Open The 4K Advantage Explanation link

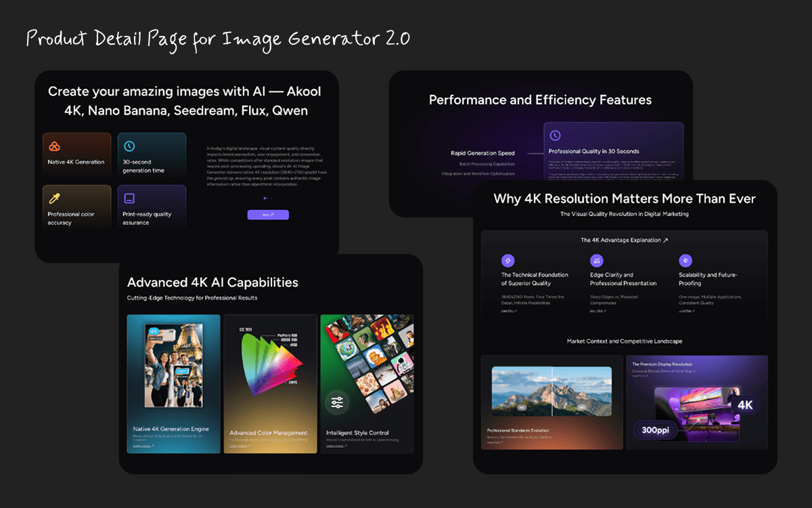coord(624,240)
